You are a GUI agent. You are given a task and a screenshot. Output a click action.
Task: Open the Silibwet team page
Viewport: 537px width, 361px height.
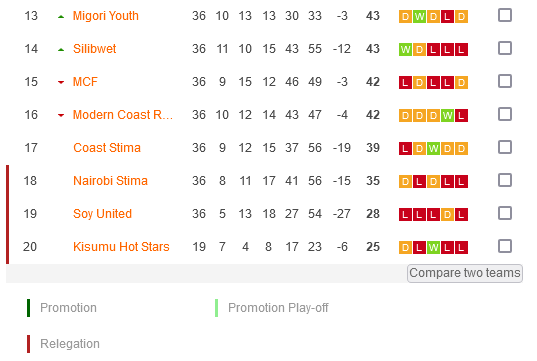(x=95, y=49)
